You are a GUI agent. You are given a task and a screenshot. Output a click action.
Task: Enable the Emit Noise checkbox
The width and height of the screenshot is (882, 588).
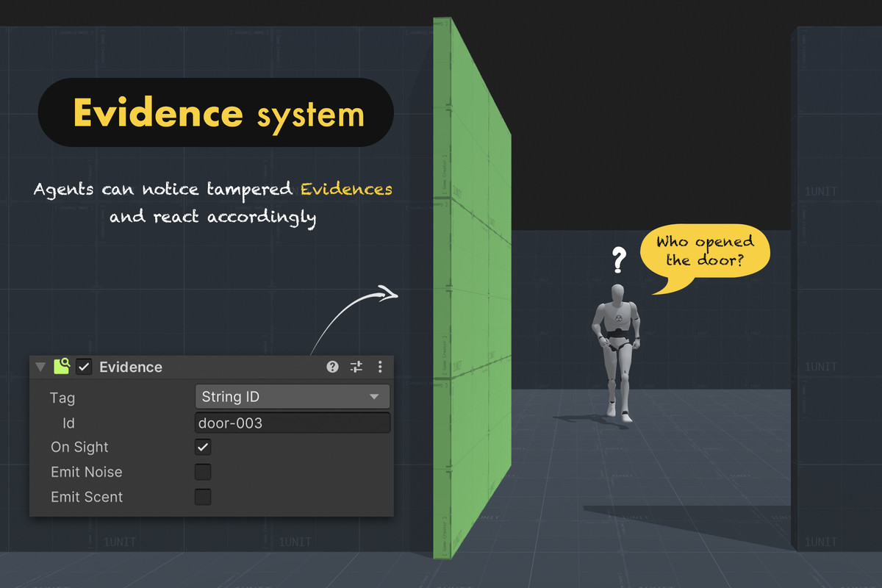203,472
